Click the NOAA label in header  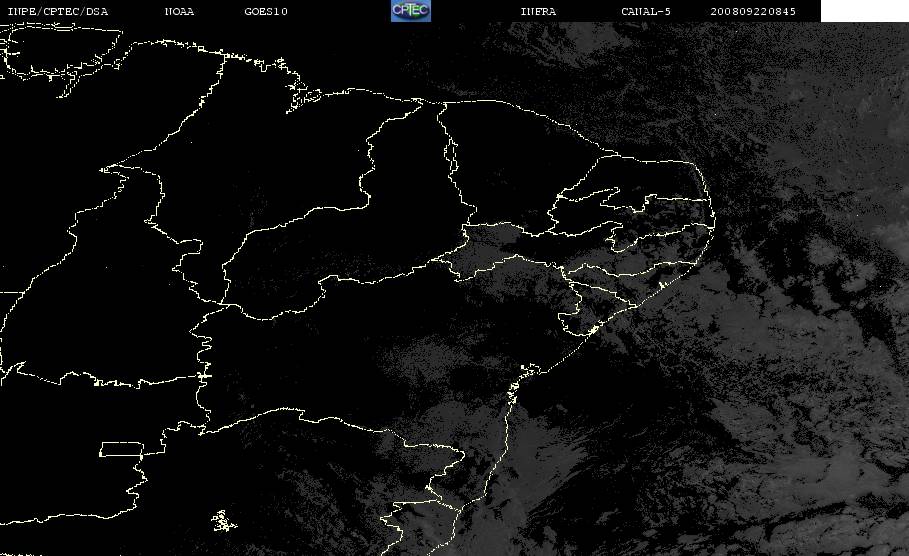[x=180, y=12]
